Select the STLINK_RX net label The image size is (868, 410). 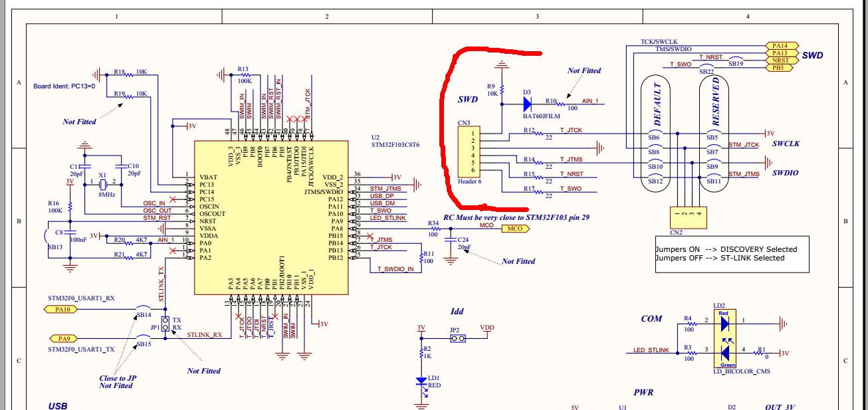pos(205,334)
